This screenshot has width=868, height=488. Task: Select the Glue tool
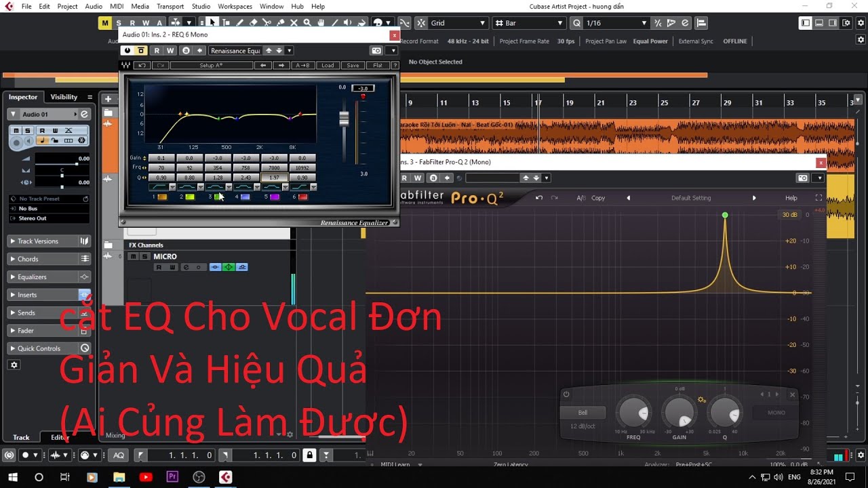coord(281,22)
